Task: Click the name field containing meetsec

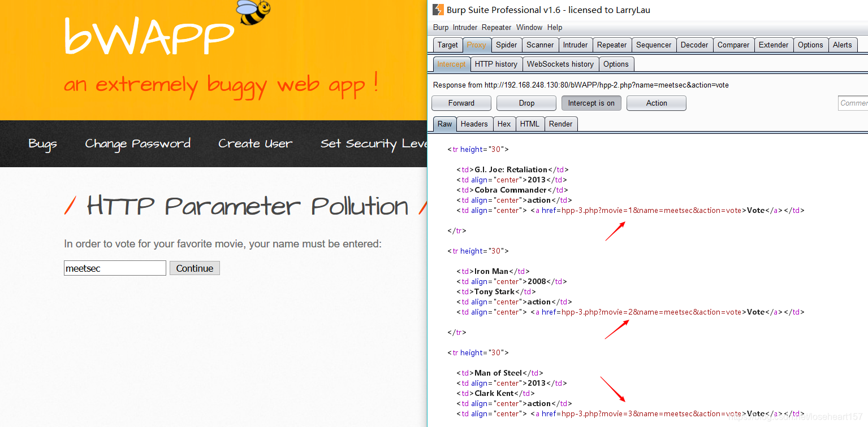Action: point(115,268)
